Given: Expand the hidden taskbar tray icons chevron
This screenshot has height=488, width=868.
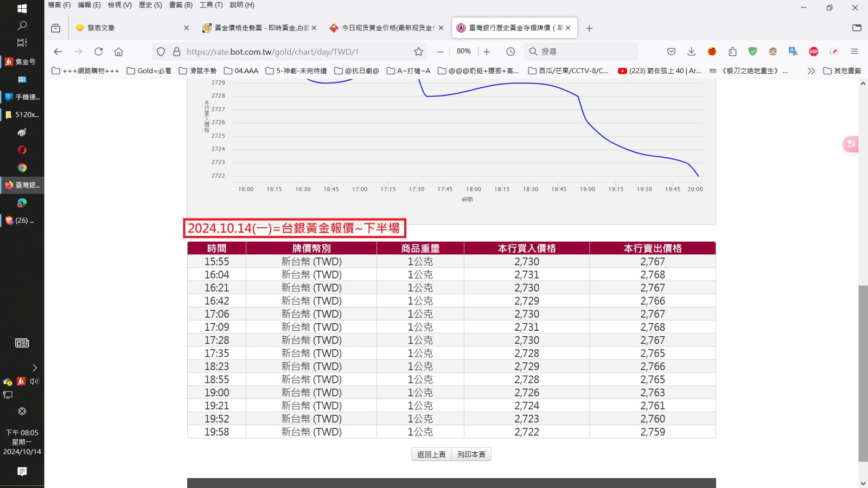Looking at the screenshot, I should pyautogui.click(x=35, y=368).
